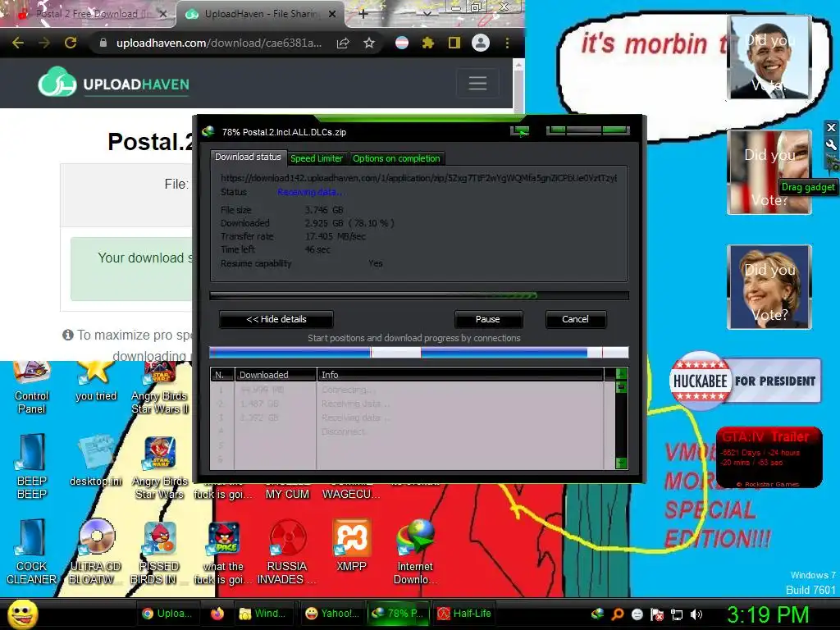Click the magnifier icon in system tray
The image size is (840, 630).
pos(617,614)
